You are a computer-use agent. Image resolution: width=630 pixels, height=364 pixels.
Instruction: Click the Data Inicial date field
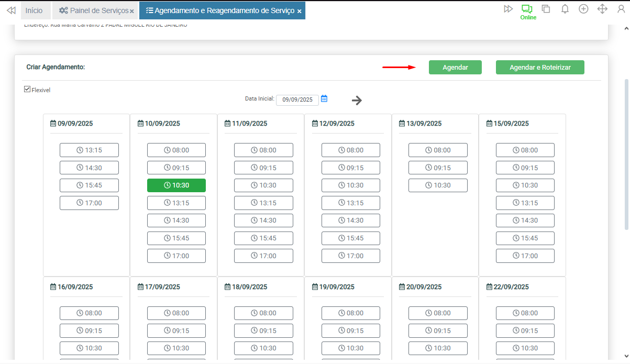pyautogui.click(x=297, y=100)
